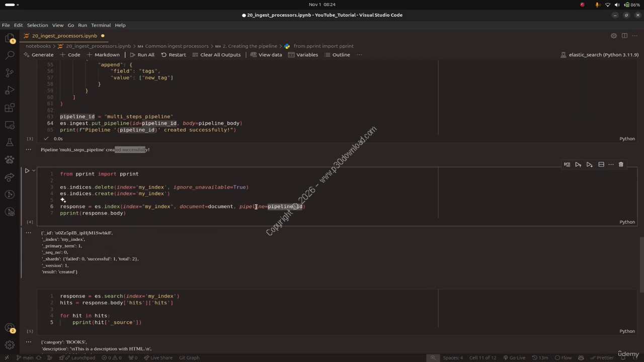Run the pprint import cell
644x362 pixels.
tap(27, 170)
